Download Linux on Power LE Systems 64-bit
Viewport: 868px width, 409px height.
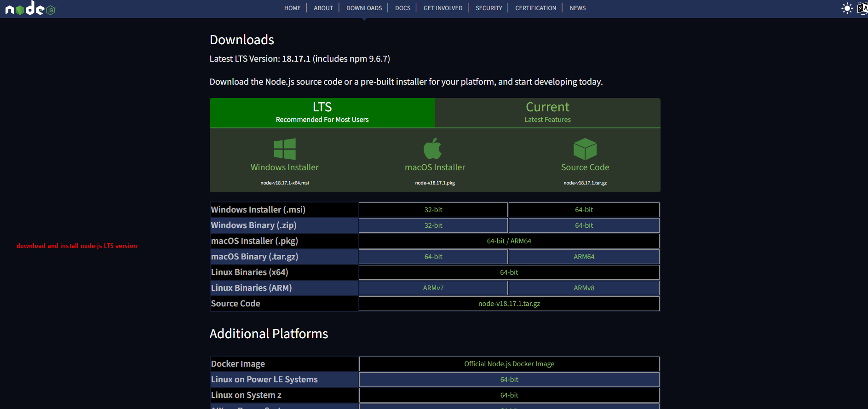point(509,380)
